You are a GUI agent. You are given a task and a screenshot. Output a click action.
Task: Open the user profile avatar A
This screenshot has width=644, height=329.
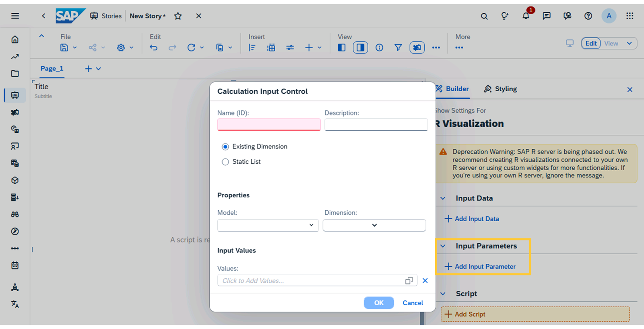[x=609, y=16]
